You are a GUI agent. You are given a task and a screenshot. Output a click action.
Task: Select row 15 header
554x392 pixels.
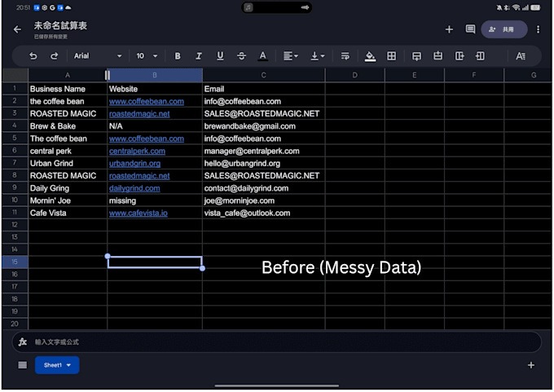click(15, 262)
